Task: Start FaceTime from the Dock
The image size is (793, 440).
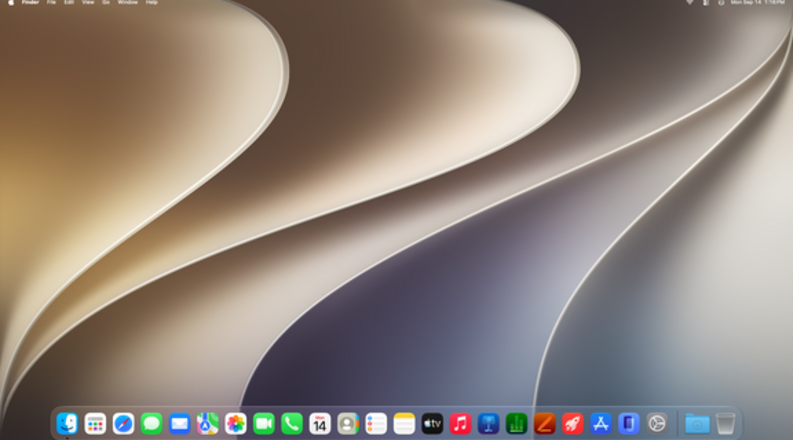Action: (263, 423)
